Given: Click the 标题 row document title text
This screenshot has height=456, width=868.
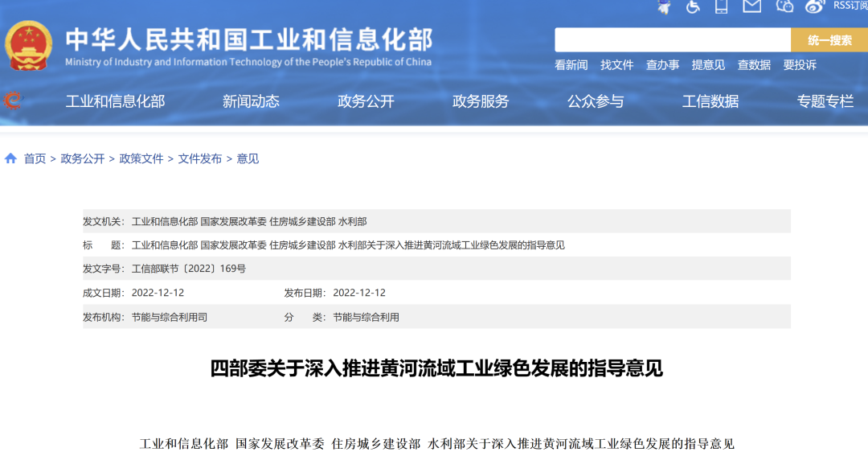Looking at the screenshot, I should click(x=348, y=245).
